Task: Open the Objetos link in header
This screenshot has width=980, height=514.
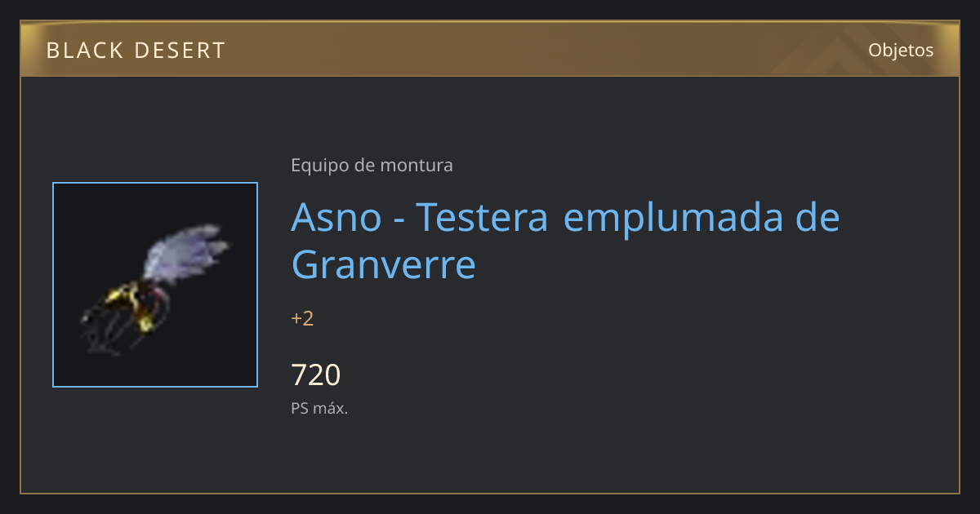Action: click(x=901, y=50)
